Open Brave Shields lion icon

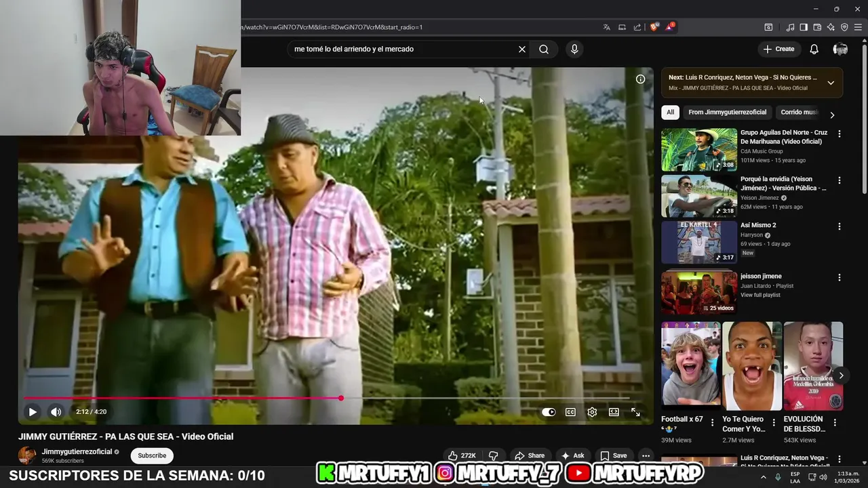coord(654,27)
